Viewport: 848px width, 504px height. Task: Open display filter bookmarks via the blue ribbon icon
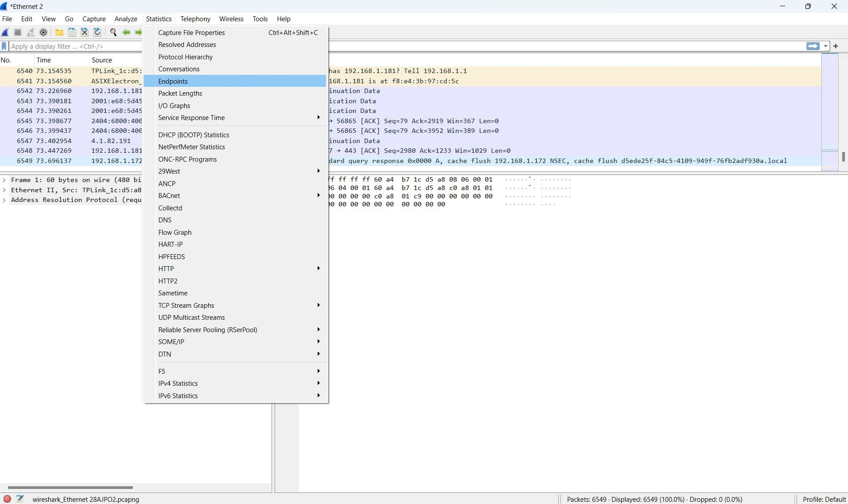point(4,46)
